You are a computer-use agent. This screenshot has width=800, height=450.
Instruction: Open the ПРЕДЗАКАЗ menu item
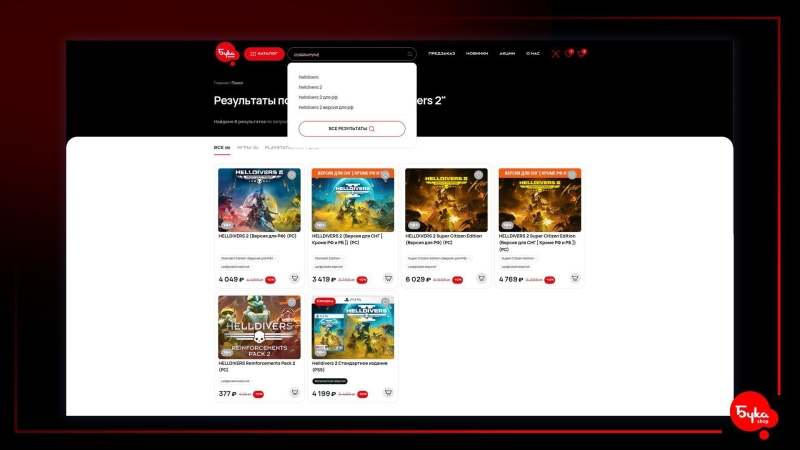(441, 54)
